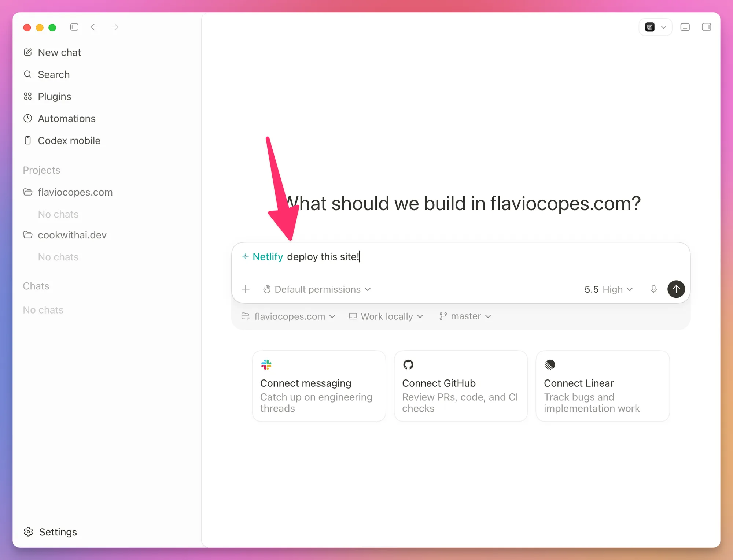The width and height of the screenshot is (733, 560).
Task: Toggle the sidebar panel icon
Action: (74, 27)
